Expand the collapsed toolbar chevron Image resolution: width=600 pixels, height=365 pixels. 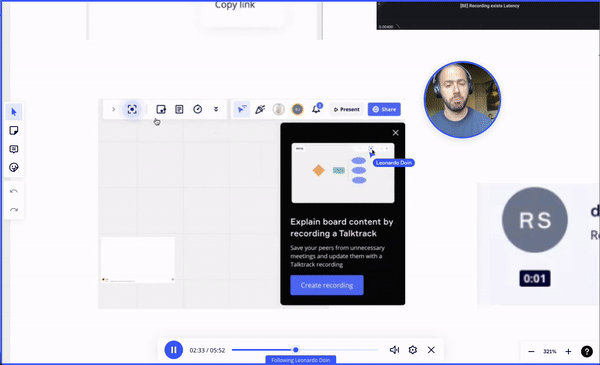113,109
